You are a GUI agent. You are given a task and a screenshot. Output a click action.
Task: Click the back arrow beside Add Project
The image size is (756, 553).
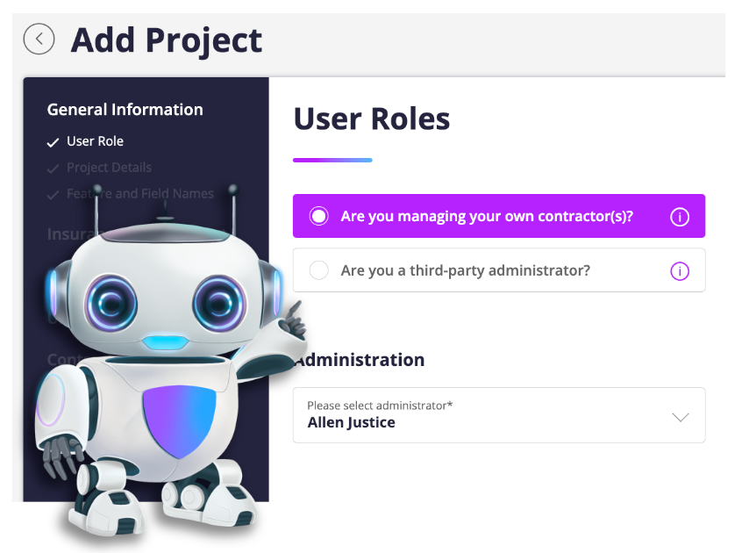pyautogui.click(x=39, y=39)
